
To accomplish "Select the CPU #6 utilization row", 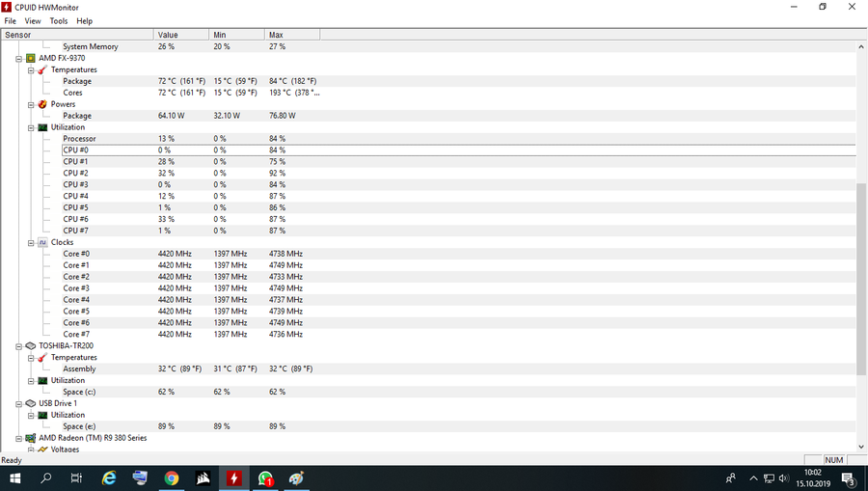I will click(x=459, y=219).
